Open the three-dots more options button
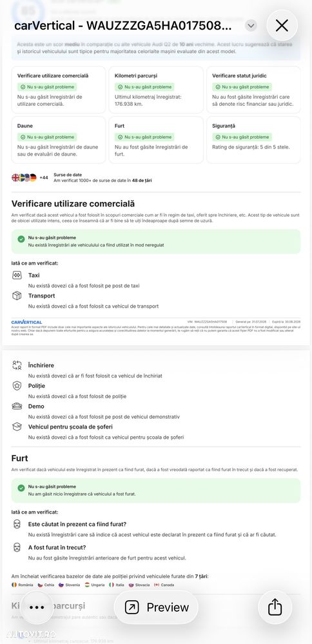The image size is (312, 644). click(x=37, y=607)
